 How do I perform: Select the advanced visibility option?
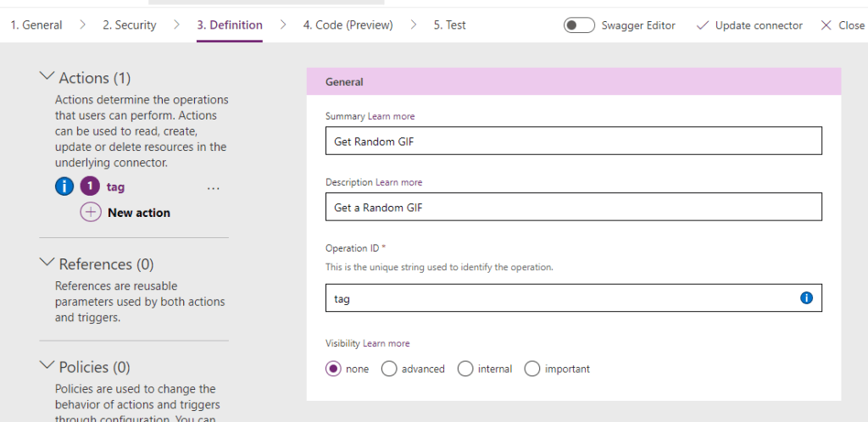click(389, 369)
